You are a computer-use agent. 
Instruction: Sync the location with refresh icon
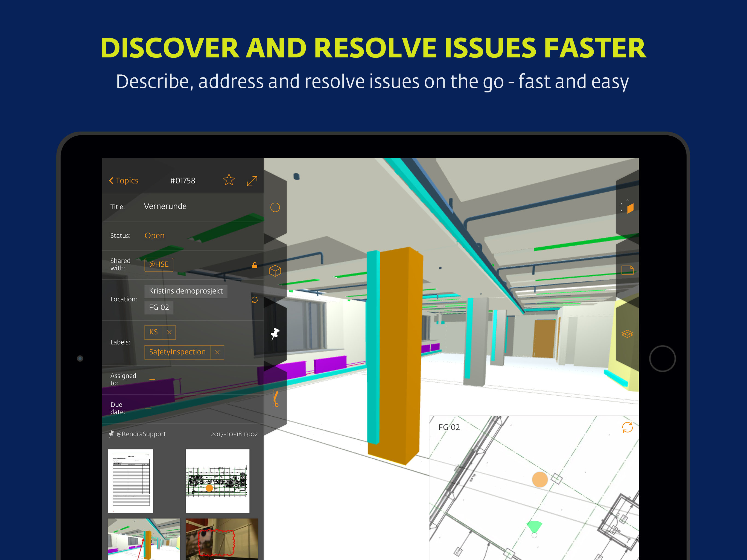[x=255, y=300]
